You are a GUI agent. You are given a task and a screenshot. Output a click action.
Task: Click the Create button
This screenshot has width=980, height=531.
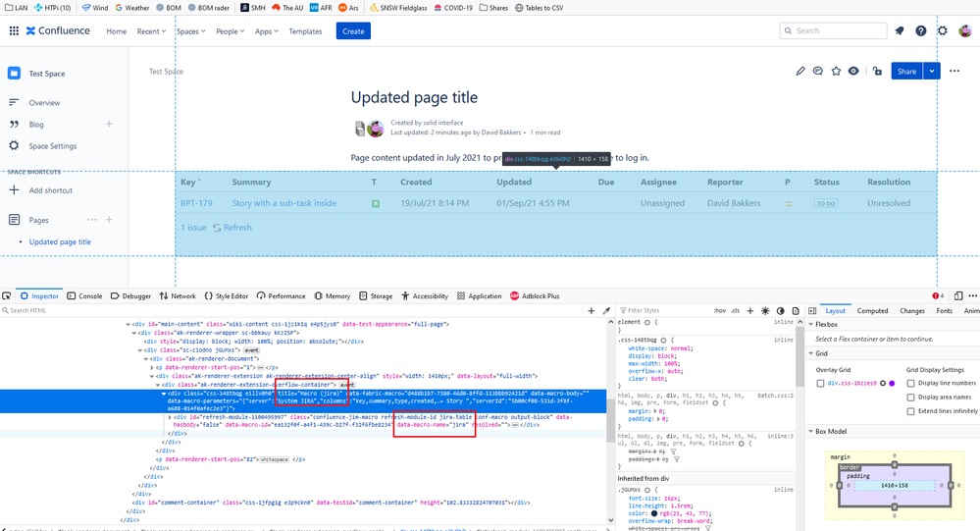pyautogui.click(x=353, y=31)
